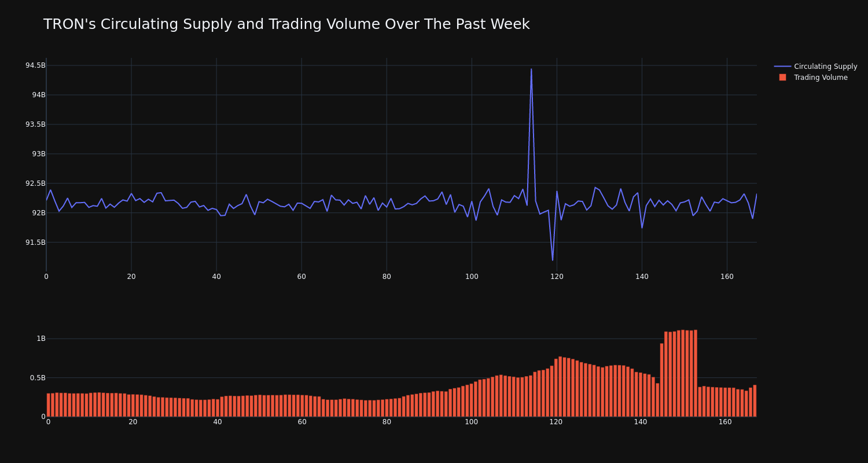Click the 93.5B y-axis label
Image resolution: width=868 pixels, height=463 pixels.
pos(35,124)
